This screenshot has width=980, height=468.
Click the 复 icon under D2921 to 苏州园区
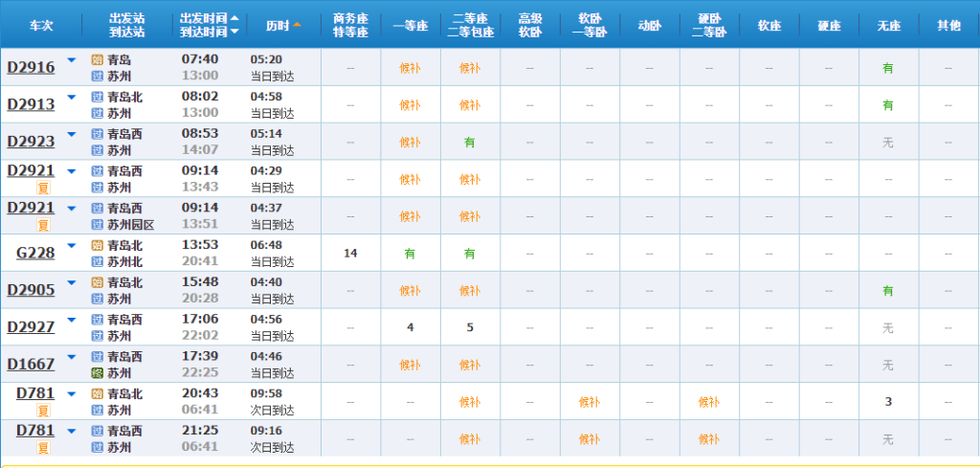(x=43, y=226)
